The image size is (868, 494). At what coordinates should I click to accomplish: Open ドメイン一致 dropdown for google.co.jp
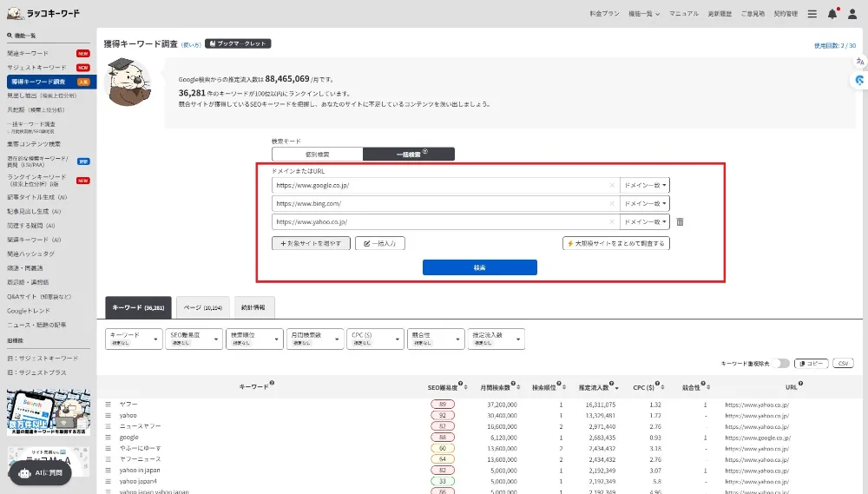point(645,185)
